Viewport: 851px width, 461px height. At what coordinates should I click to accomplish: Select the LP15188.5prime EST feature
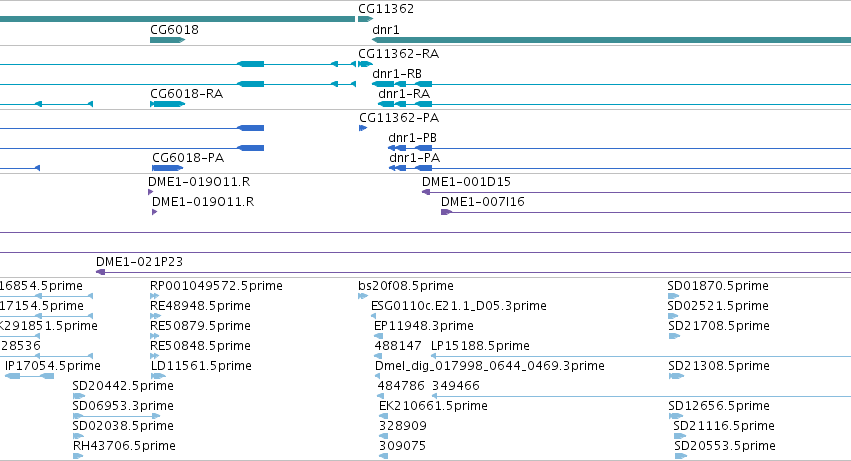click(x=640, y=356)
